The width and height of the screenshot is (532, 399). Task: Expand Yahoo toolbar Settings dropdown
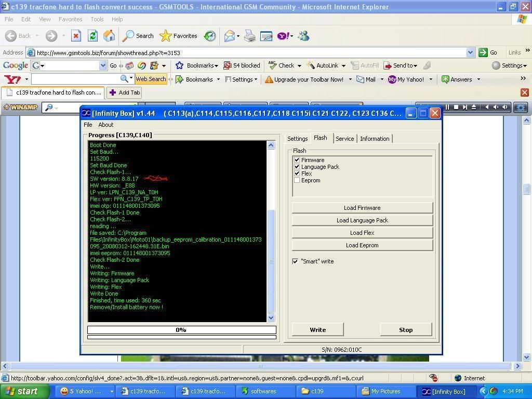256,79
